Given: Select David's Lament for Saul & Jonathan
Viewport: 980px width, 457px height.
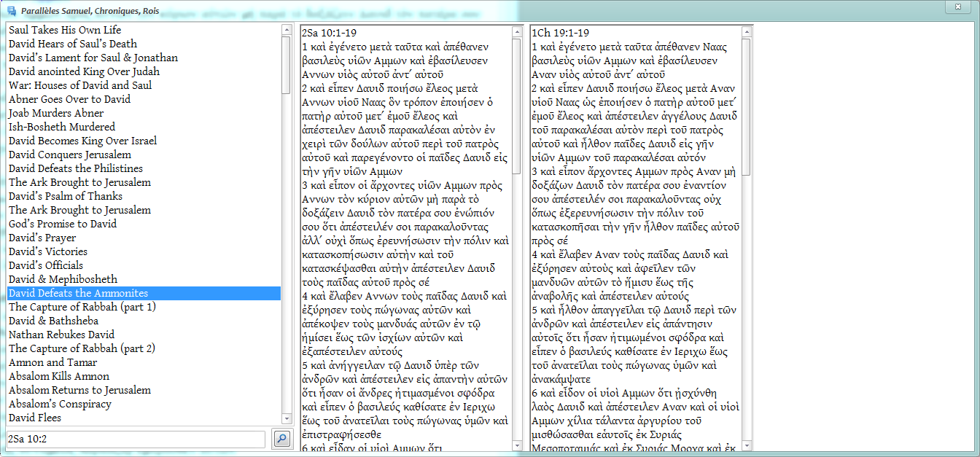Looking at the screenshot, I should point(144,58).
